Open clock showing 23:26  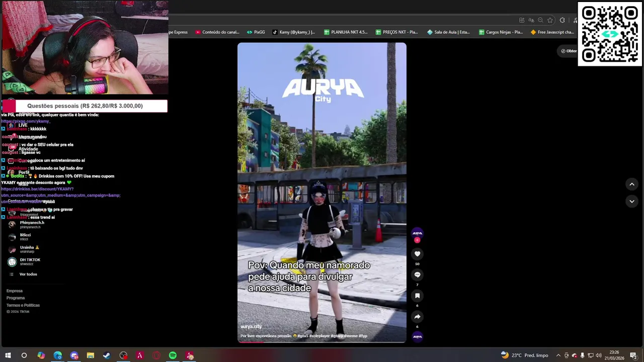click(x=614, y=355)
